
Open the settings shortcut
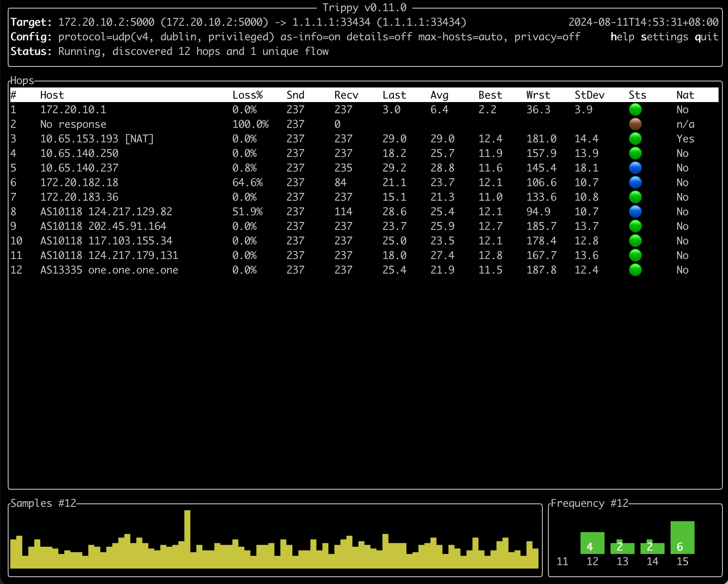click(665, 37)
